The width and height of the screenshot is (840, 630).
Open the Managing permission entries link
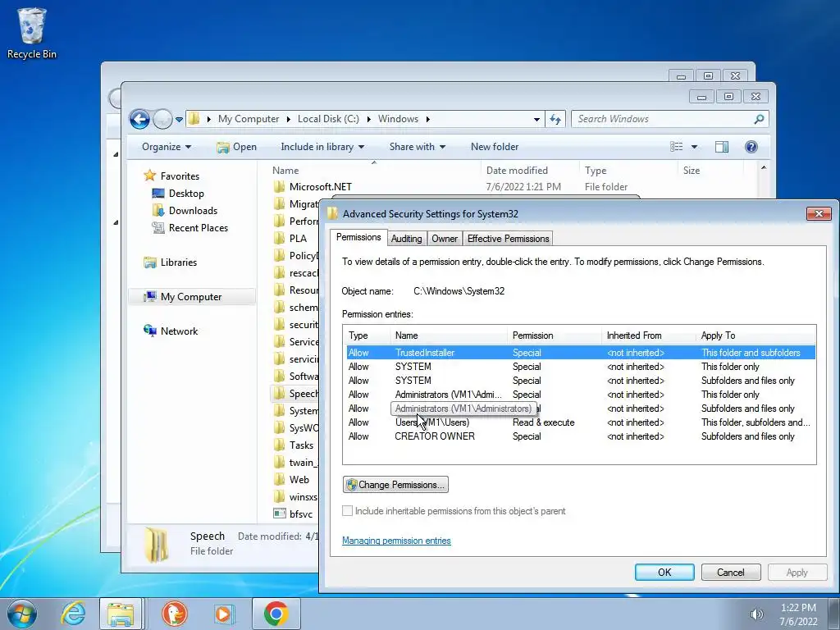tap(396, 541)
